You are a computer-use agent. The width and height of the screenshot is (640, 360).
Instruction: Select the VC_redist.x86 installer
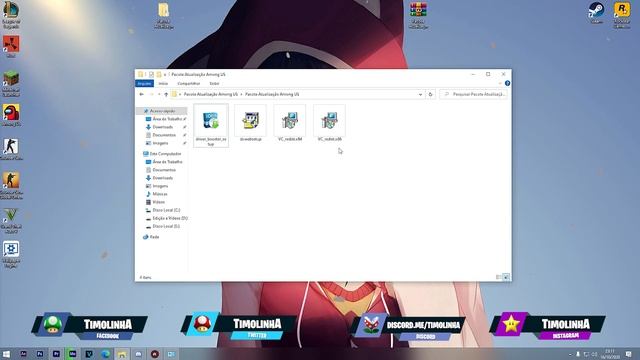point(329,123)
